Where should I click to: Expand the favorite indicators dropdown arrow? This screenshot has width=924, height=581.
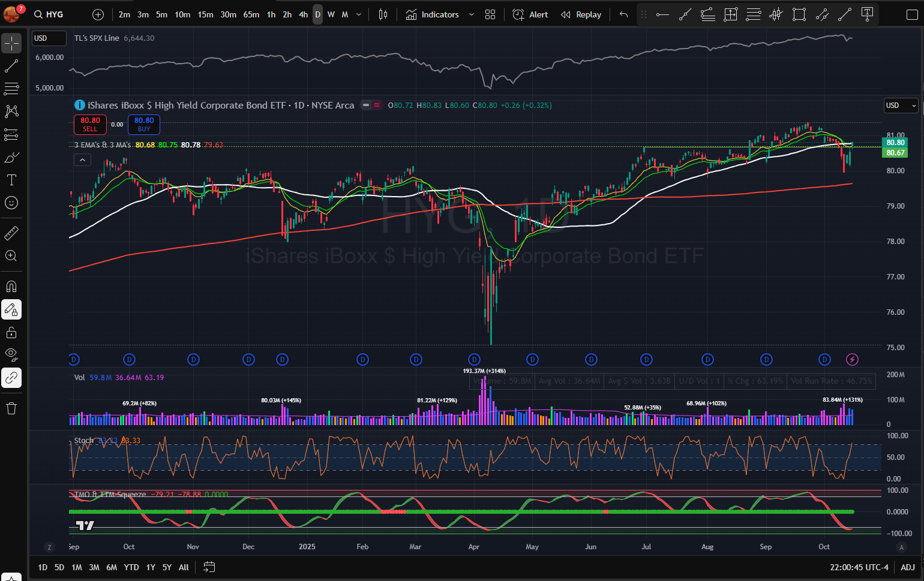472,14
